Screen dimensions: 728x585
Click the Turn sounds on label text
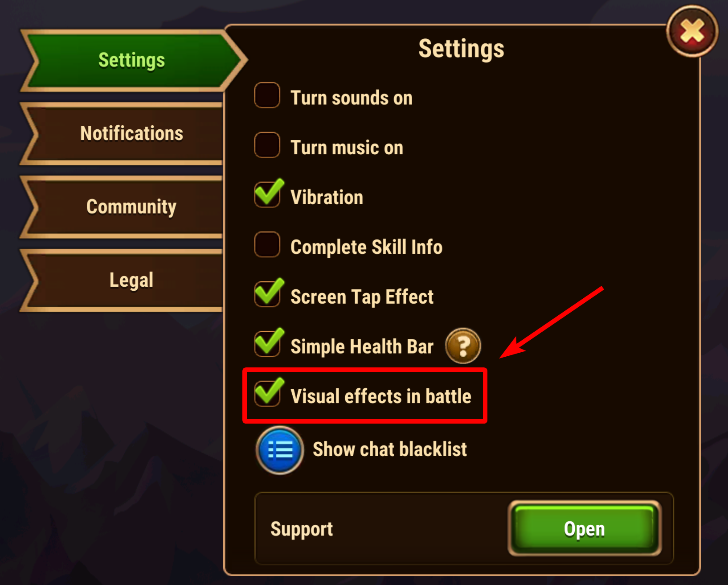click(x=352, y=98)
